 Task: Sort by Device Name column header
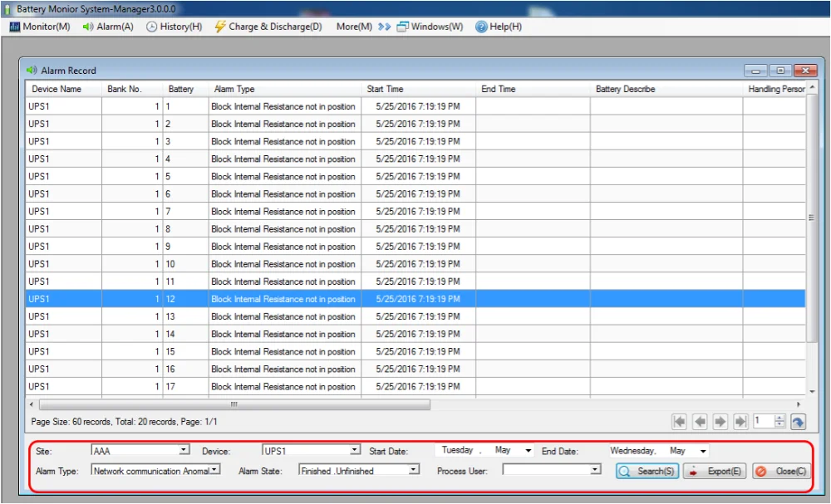point(64,89)
